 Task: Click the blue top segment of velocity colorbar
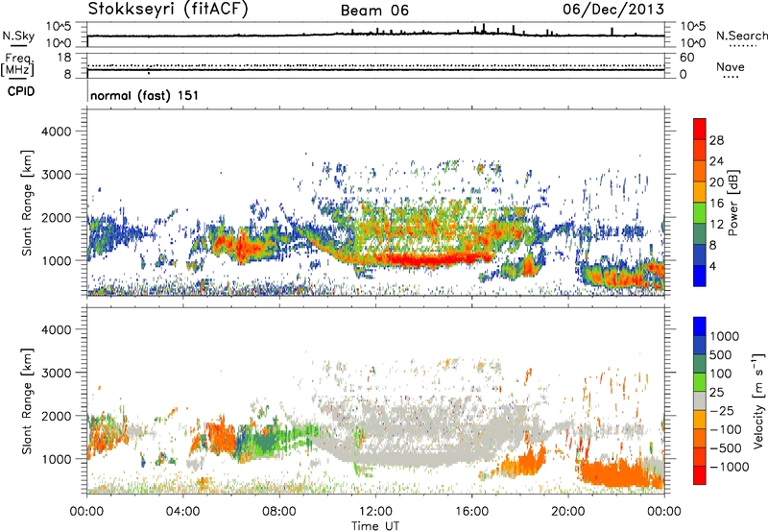[700, 326]
